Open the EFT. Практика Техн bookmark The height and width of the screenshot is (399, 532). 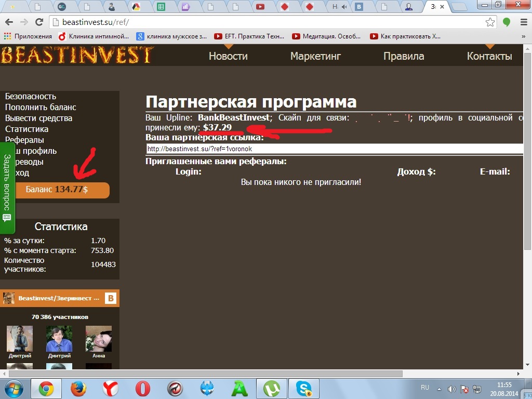coord(249,36)
